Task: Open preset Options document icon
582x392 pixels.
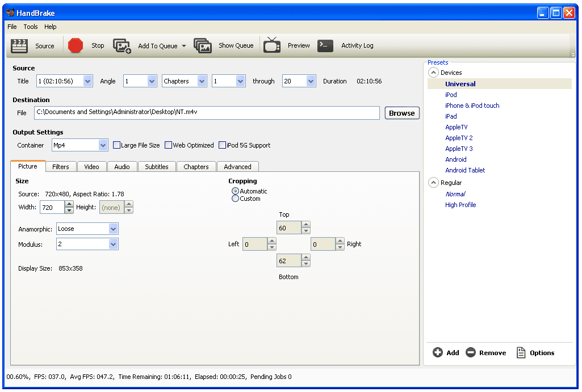Action: click(x=521, y=353)
